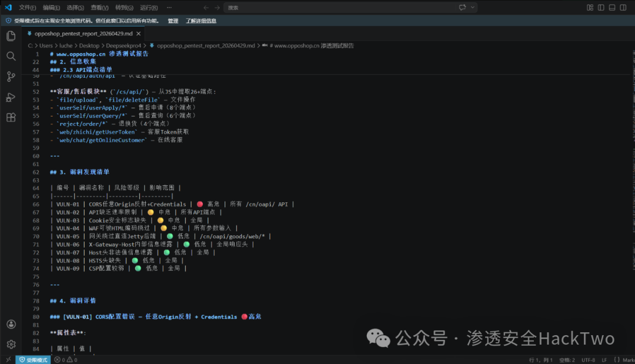Click the VULN-01 table row text
Viewport: 635px width, 364px height.
tap(172, 205)
